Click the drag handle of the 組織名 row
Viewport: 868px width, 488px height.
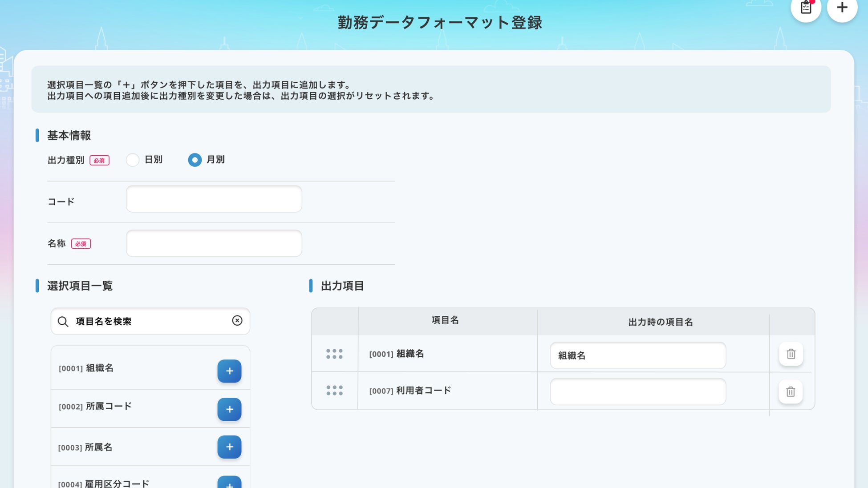pos(334,354)
